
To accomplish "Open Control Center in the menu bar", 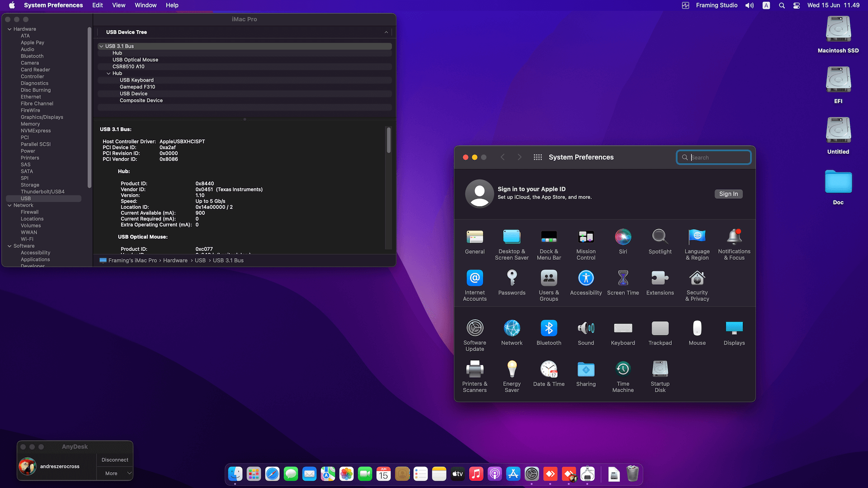I will tap(797, 5).
